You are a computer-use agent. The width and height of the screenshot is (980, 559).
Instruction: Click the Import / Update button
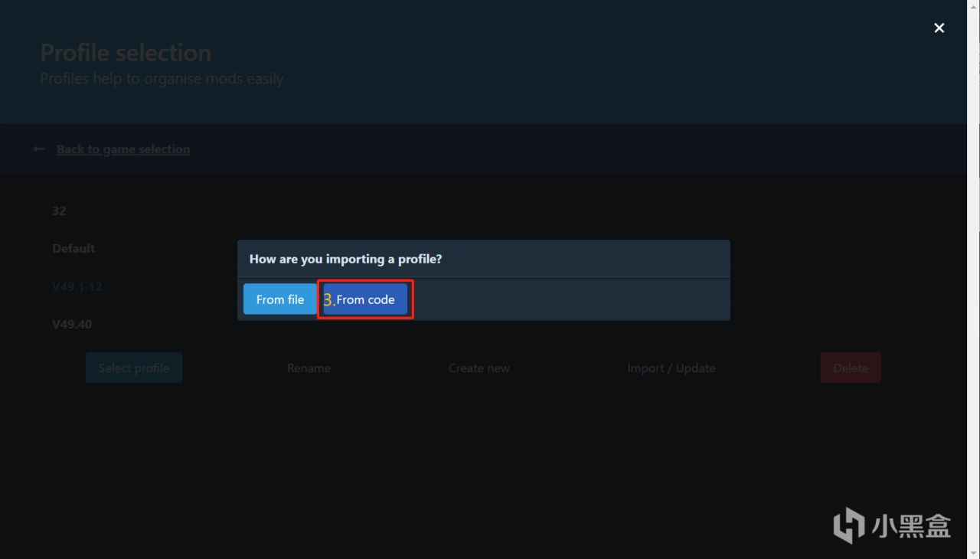coord(671,368)
